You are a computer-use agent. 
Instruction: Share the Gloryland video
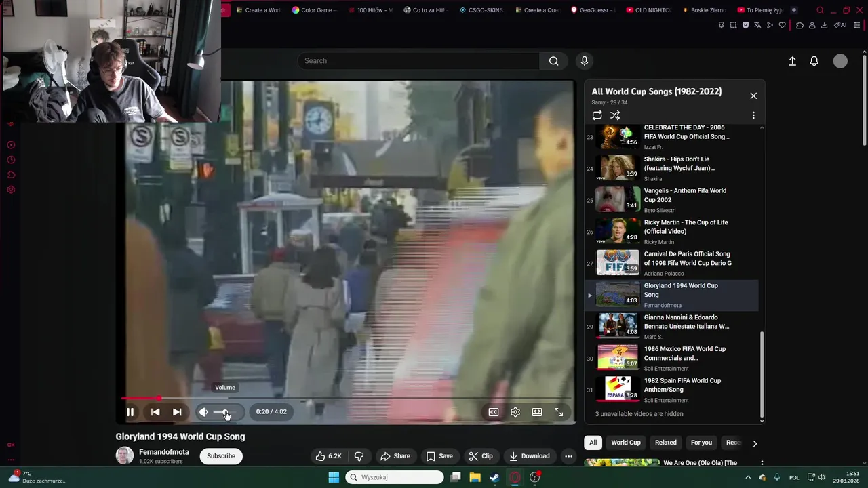(395, 456)
